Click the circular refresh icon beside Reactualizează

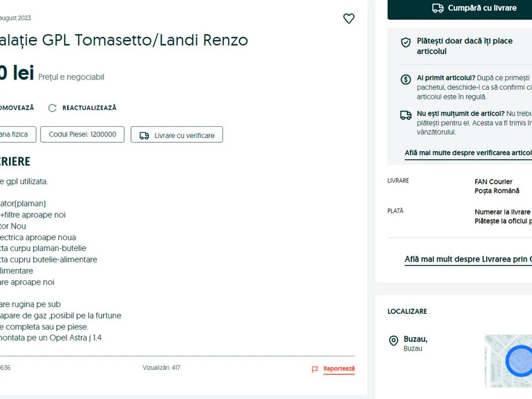tap(52, 108)
